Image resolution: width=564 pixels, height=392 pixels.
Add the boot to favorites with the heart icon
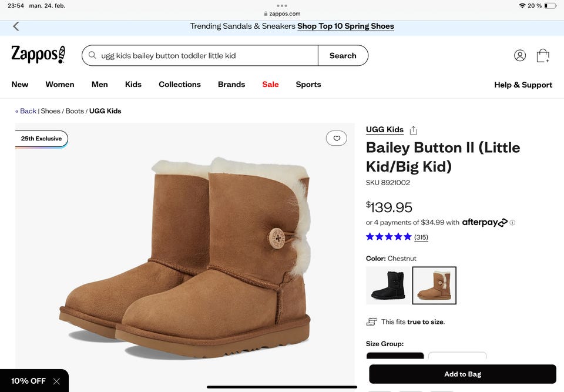337,138
